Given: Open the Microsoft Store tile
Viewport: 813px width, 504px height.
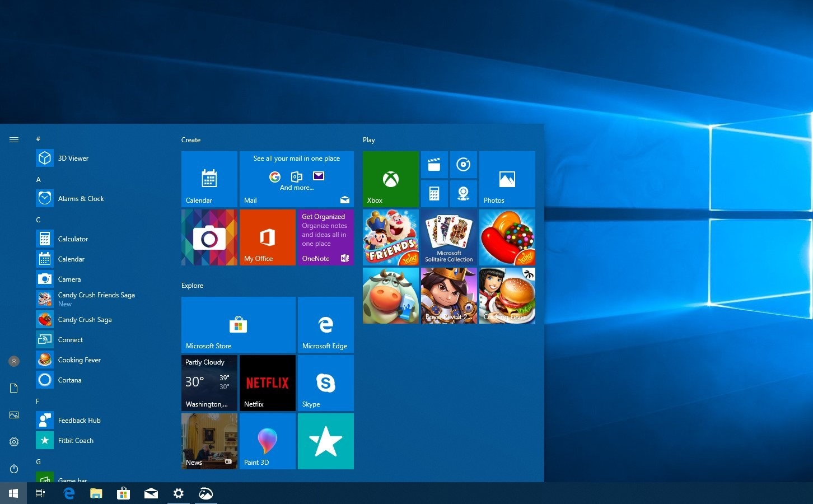Looking at the screenshot, I should tap(239, 325).
